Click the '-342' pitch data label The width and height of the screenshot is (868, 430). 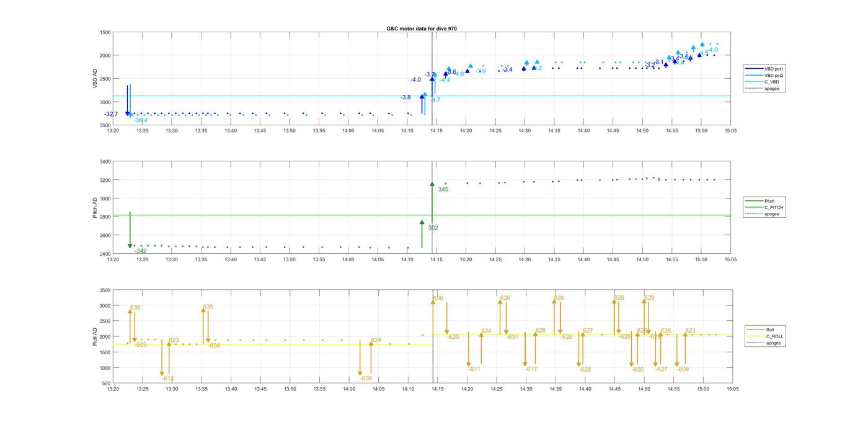point(141,251)
